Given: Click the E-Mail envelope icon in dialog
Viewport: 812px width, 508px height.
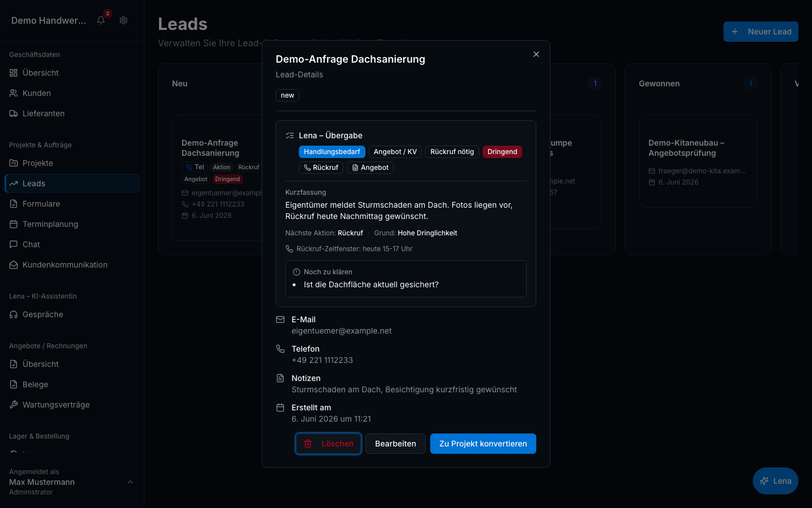Looking at the screenshot, I should tap(280, 319).
